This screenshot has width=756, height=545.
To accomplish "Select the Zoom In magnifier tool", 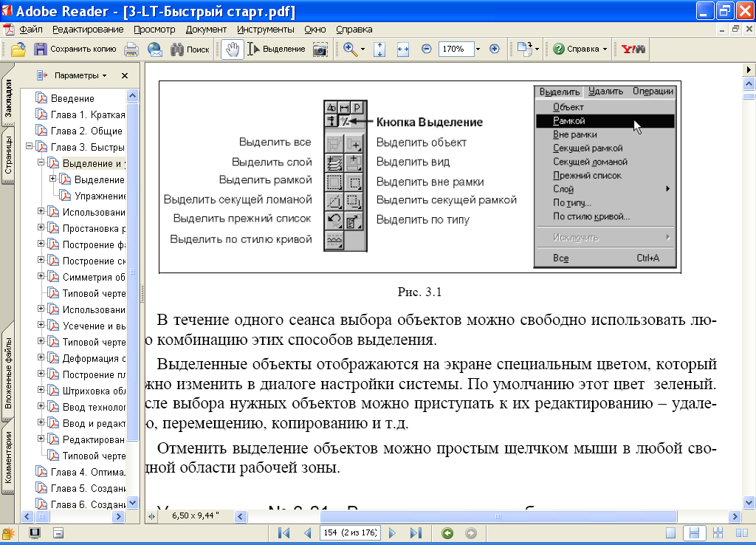I will 350,49.
